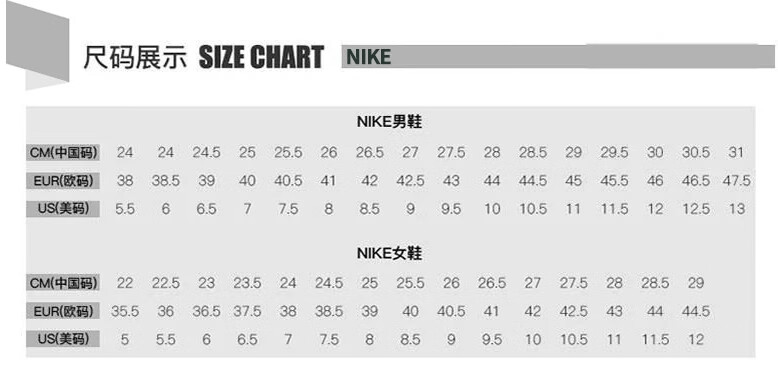
Task: Select women's EUR(欧码) row label
Action: pyautogui.click(x=63, y=312)
